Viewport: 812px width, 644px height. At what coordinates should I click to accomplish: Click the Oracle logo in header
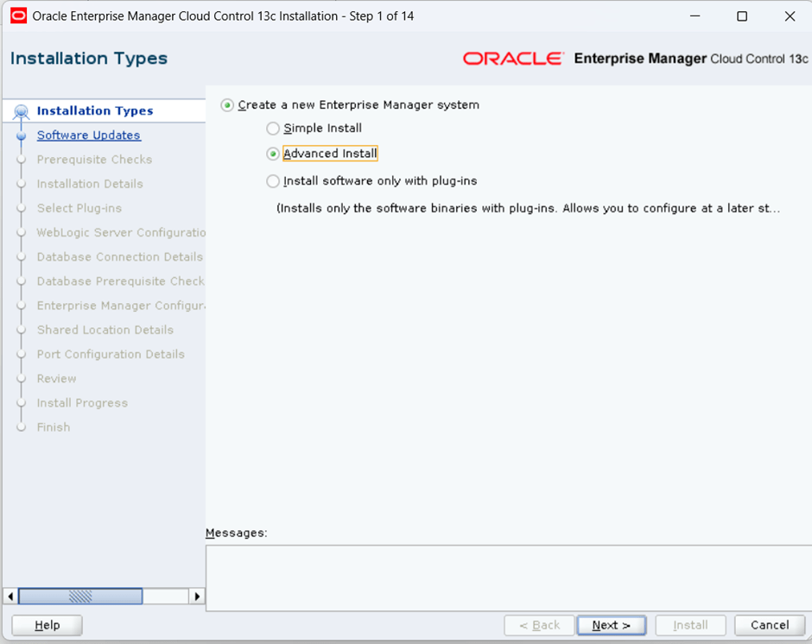click(512, 59)
